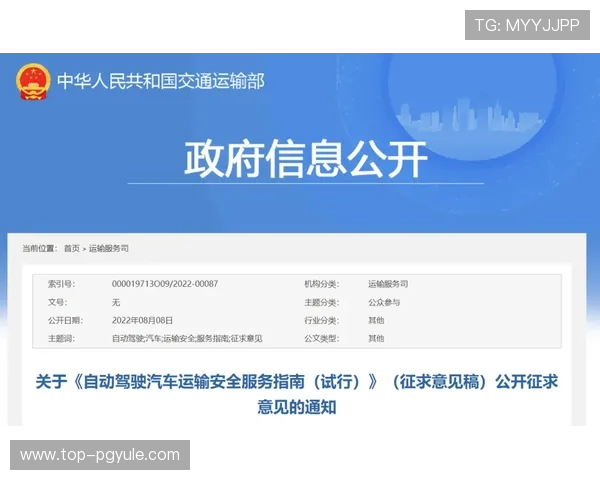Click the national emblem logo
Viewport: 600px width, 480px height.
[33, 82]
